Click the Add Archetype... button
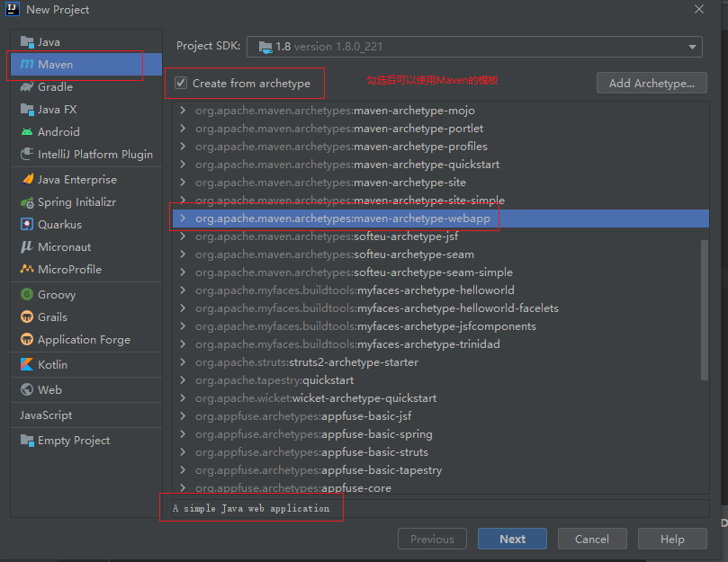This screenshot has width=728, height=562. coord(652,83)
